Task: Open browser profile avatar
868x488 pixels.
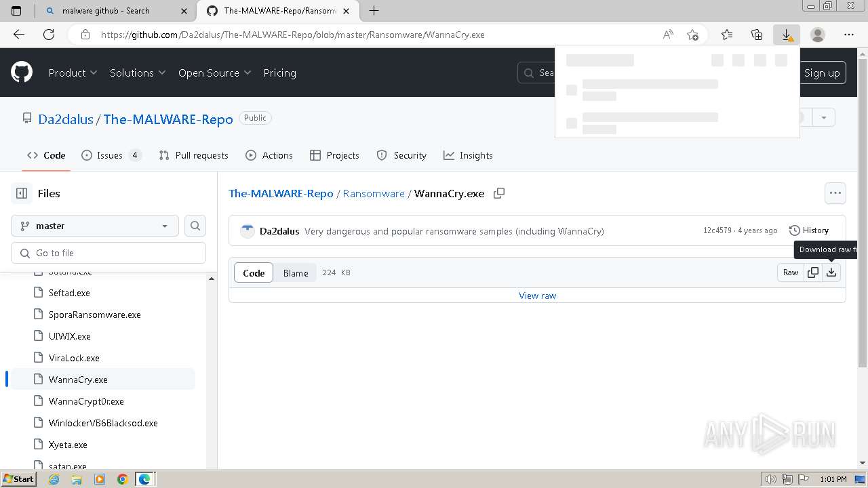Action: tap(818, 35)
